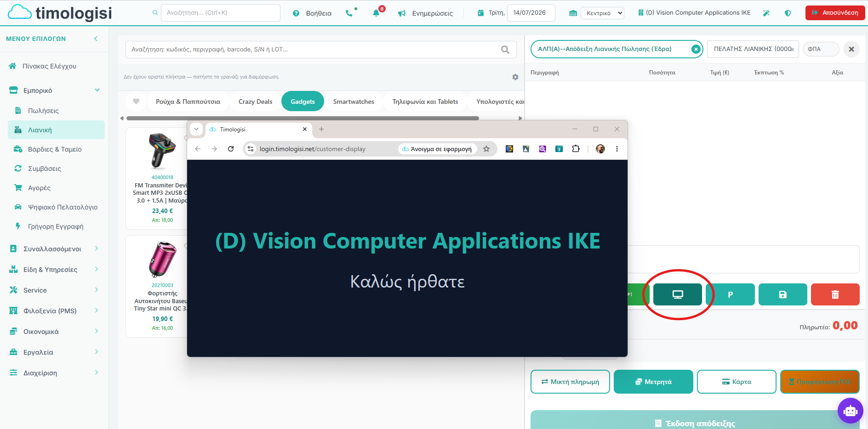Go back in the Timologisi browser window
868x429 pixels.
click(x=198, y=149)
